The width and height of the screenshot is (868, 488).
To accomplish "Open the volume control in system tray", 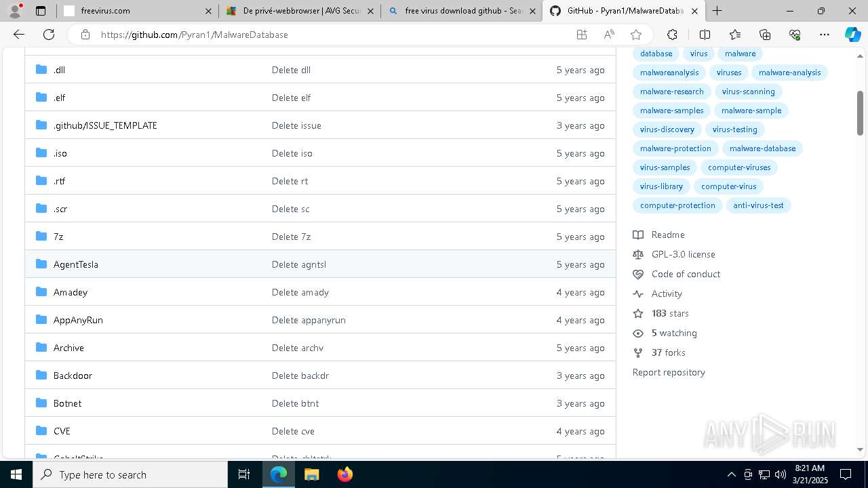I will [780, 474].
